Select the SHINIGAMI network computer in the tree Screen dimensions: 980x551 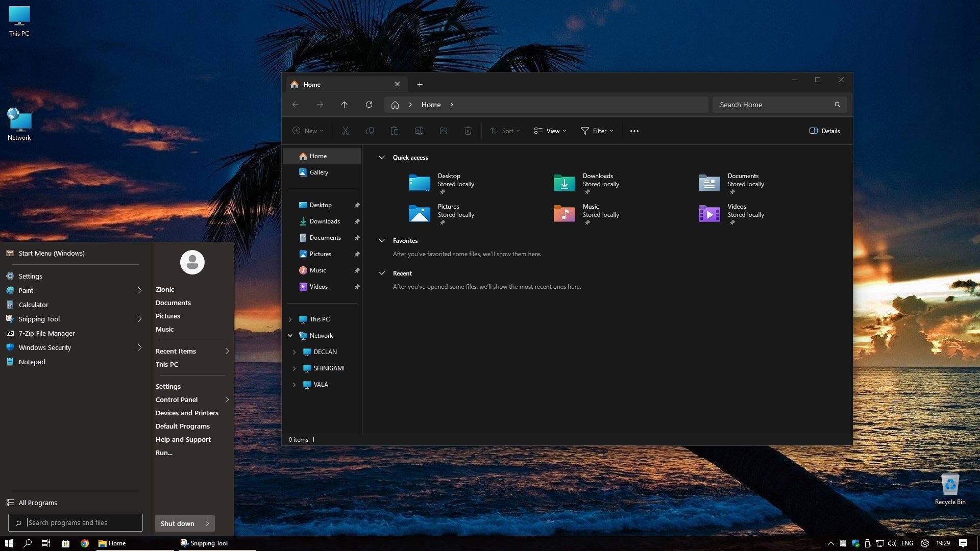tap(329, 368)
